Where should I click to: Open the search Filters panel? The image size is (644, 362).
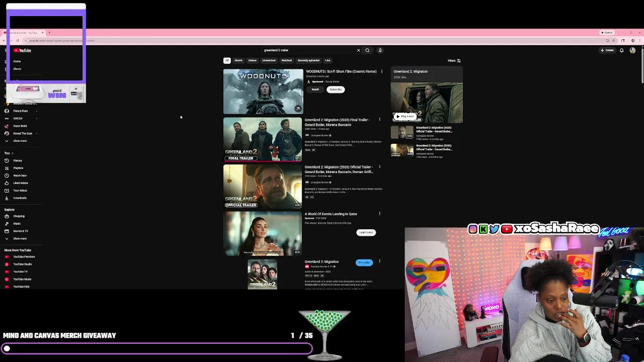point(454,60)
